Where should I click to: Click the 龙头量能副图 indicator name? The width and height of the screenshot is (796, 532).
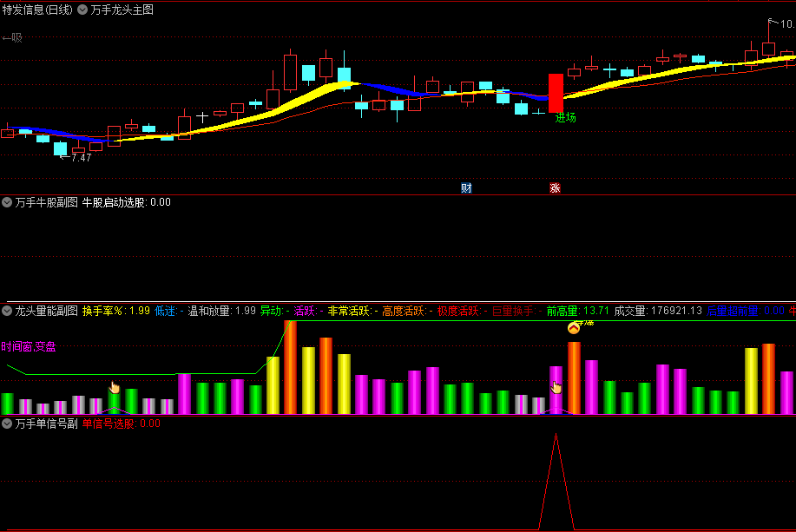(x=46, y=311)
